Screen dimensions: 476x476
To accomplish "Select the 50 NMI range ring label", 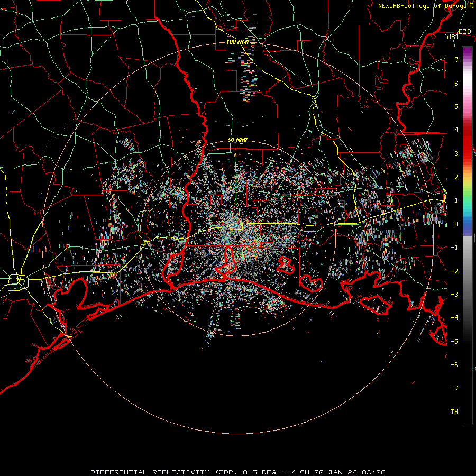I will 237,140.
